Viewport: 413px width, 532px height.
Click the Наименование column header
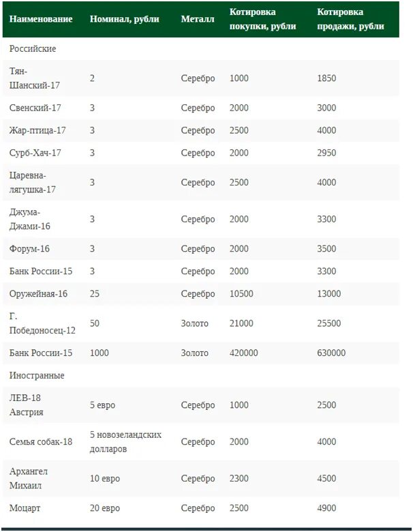tap(41, 19)
